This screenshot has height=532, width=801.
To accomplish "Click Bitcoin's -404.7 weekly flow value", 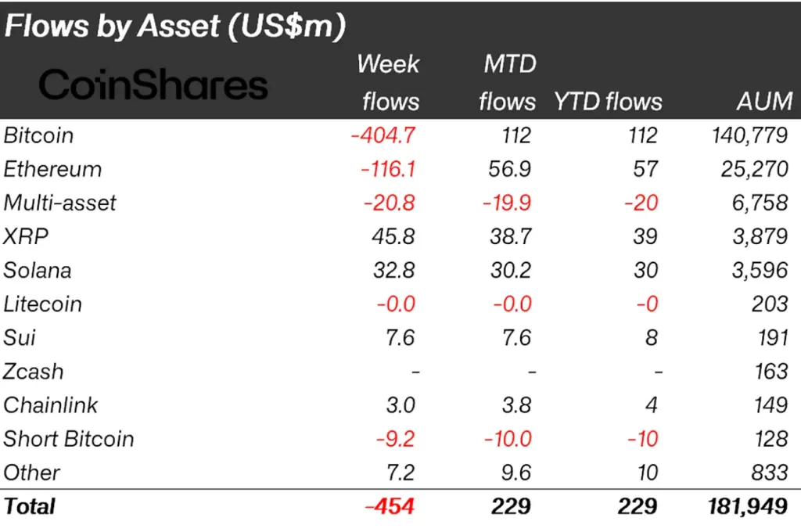I will 383,135.
